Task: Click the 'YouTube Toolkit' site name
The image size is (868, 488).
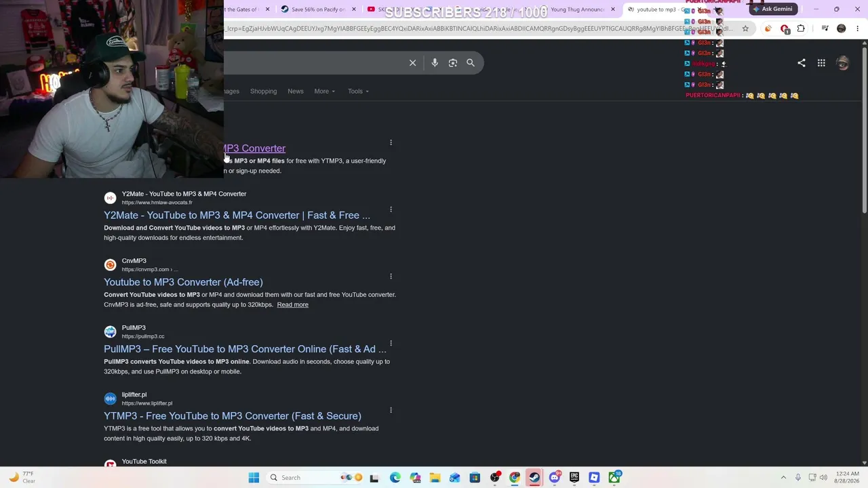Action: tap(144, 462)
